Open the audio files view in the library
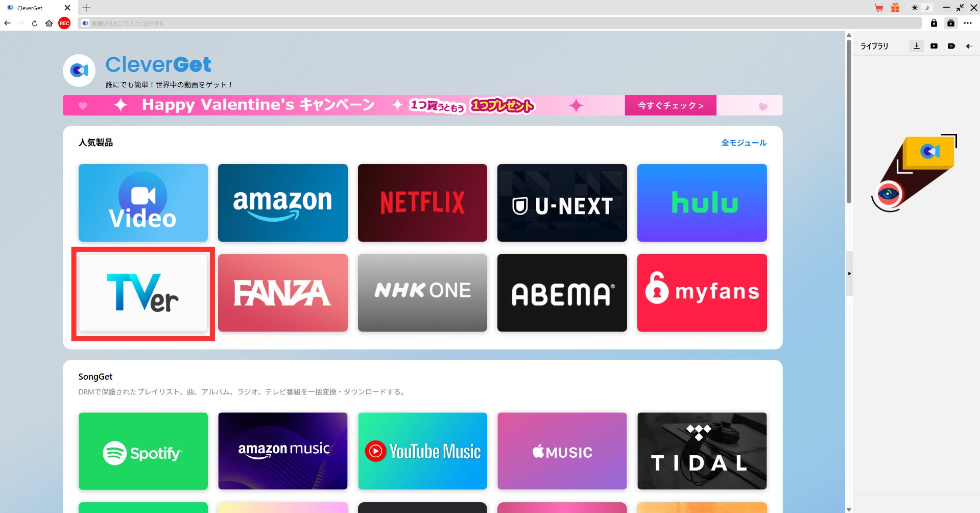The width and height of the screenshot is (980, 513). (x=969, y=46)
